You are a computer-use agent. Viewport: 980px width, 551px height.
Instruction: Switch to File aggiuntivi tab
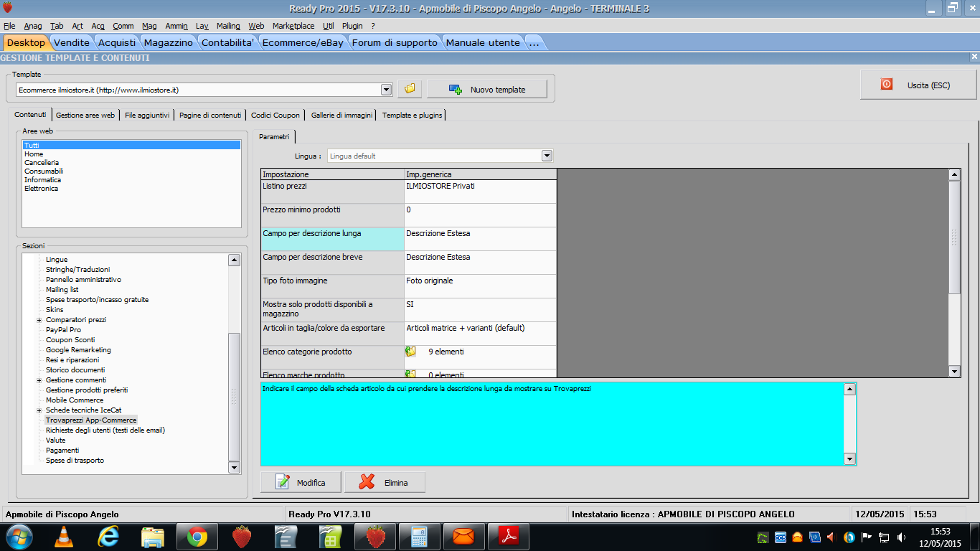tap(147, 115)
